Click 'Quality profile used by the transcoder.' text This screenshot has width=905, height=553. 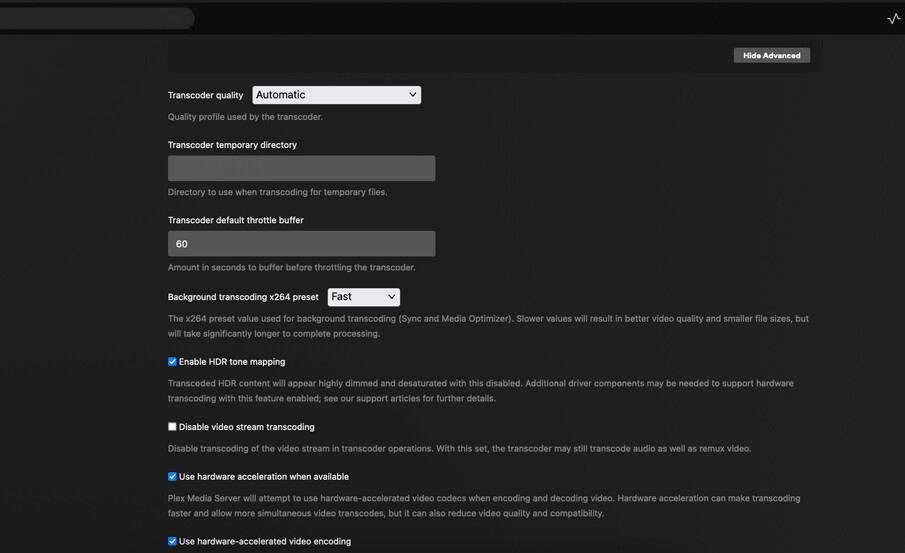click(x=245, y=117)
